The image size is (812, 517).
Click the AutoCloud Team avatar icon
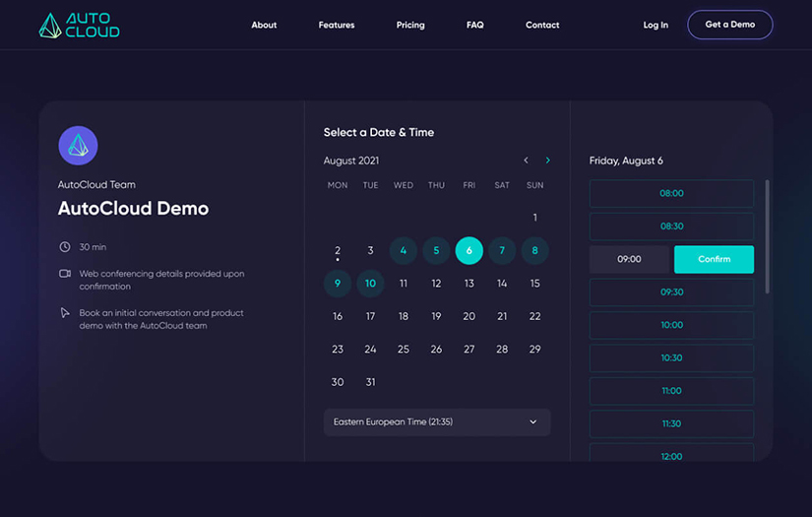coord(78,146)
